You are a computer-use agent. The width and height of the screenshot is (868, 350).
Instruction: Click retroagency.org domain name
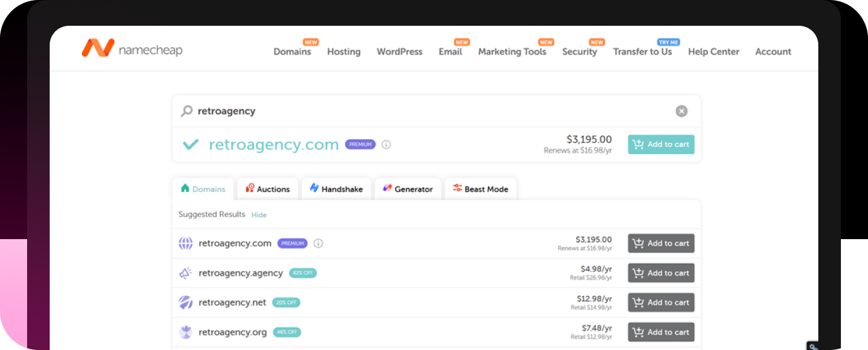click(x=233, y=332)
